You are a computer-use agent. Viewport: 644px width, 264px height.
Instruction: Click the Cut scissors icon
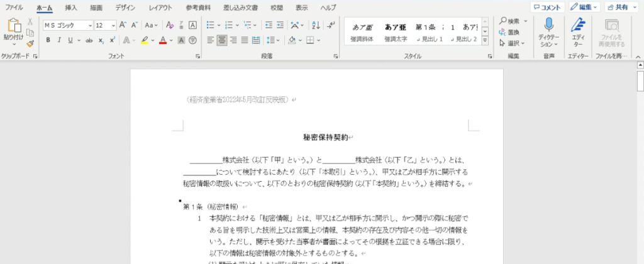(x=30, y=22)
